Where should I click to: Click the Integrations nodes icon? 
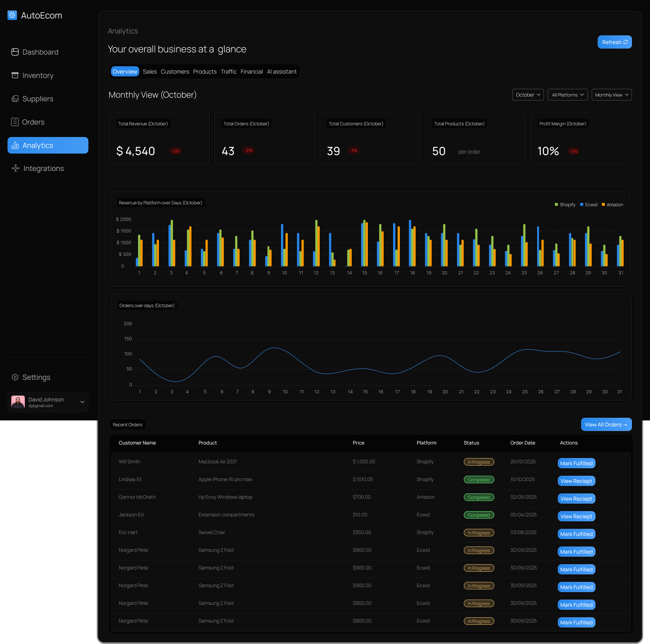point(15,168)
